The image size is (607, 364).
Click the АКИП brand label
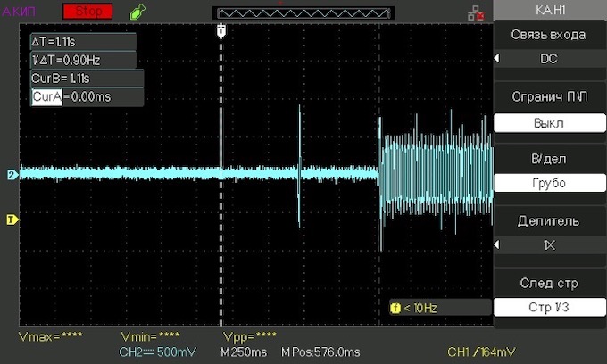coord(19,12)
